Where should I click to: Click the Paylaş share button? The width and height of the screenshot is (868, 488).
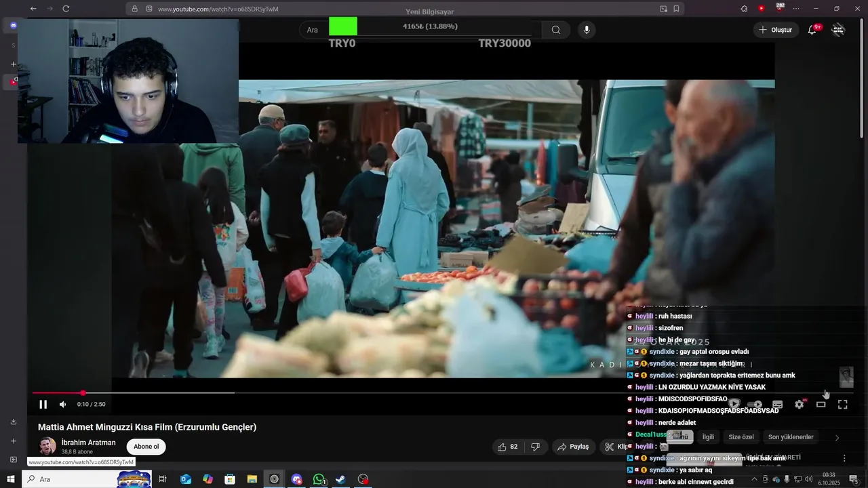(x=573, y=447)
